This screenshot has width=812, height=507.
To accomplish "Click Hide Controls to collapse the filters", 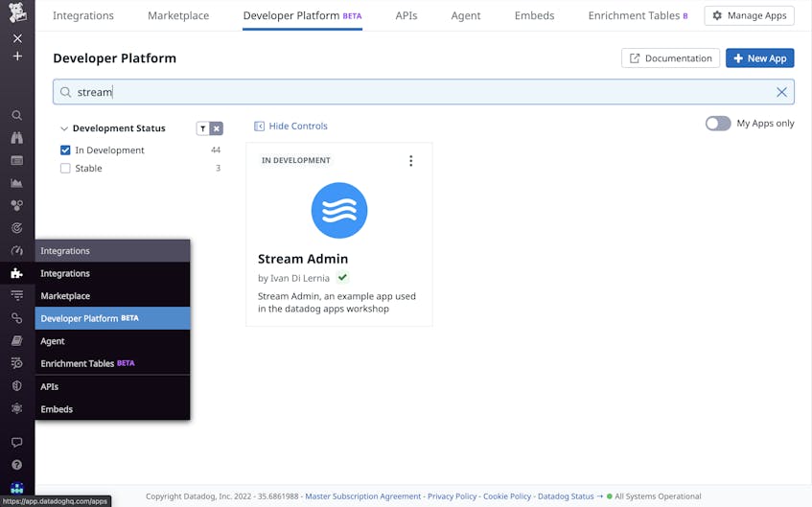I will (290, 126).
